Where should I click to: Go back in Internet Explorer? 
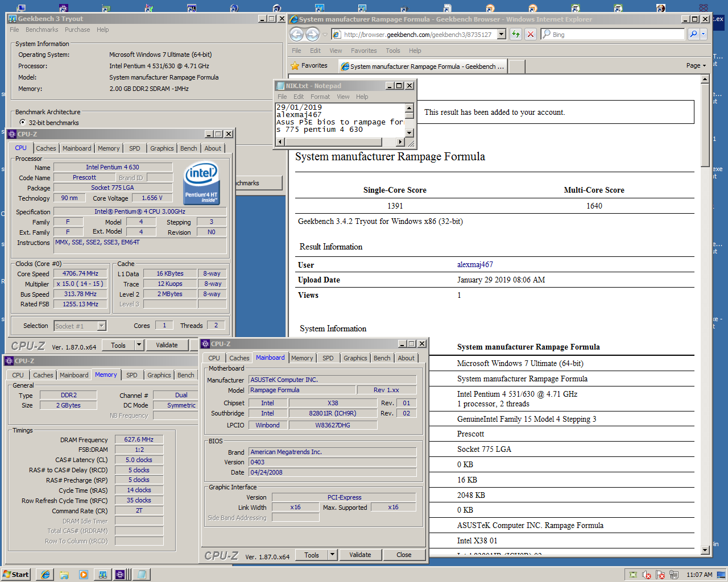pyautogui.click(x=296, y=34)
